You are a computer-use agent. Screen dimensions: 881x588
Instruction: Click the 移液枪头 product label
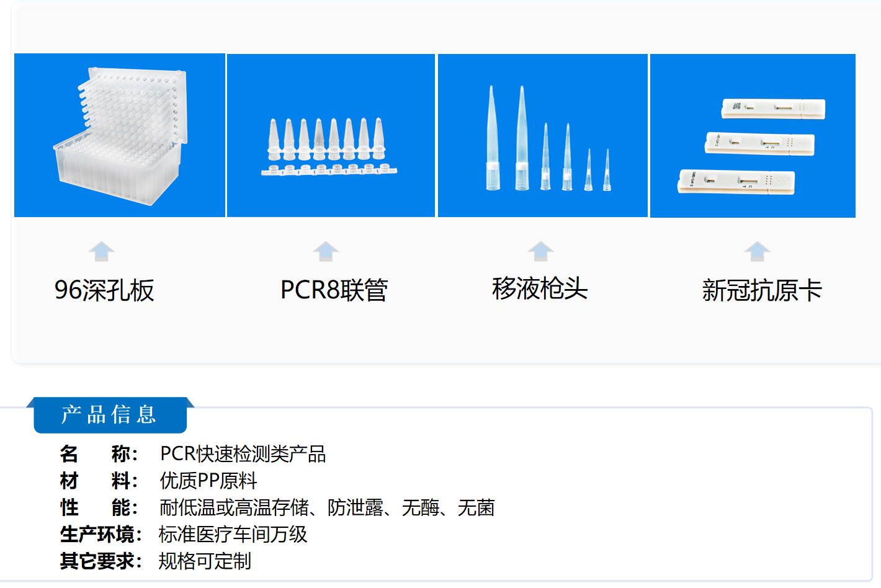(540, 288)
